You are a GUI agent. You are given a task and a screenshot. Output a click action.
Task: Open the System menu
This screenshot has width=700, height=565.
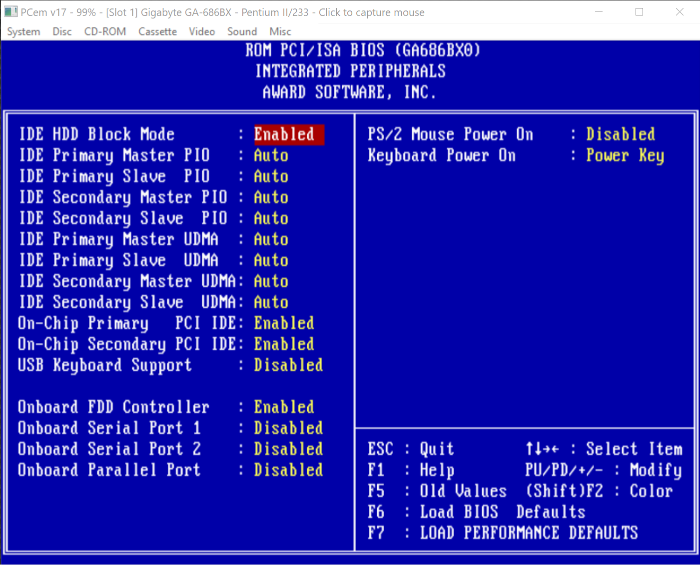coord(23,32)
